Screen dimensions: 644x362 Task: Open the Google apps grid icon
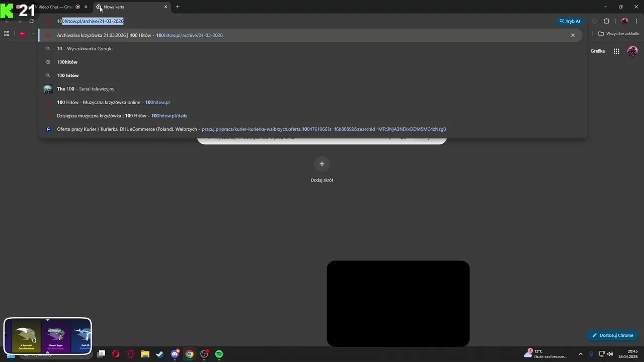[x=616, y=51]
